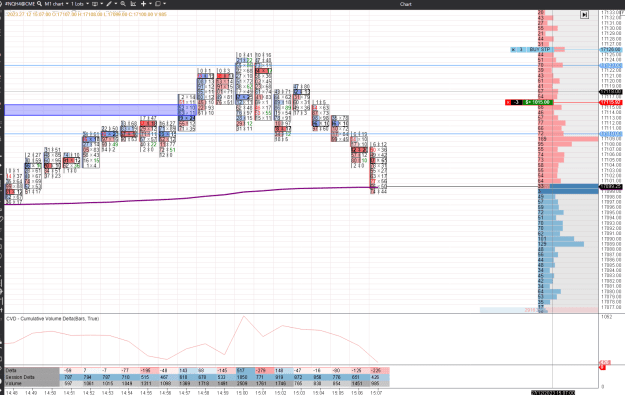Viewport: 625px width, 395px height.
Task: Expand the chart type dropdown arrow
Action: [102, 4]
